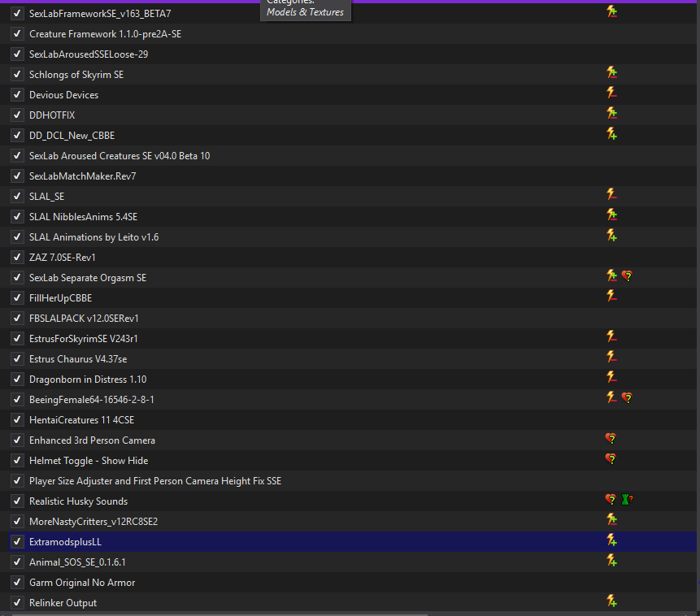Select the mod name EstrusForSkyrimSE V243r1
Screen dimensions: 700x616
84,339
